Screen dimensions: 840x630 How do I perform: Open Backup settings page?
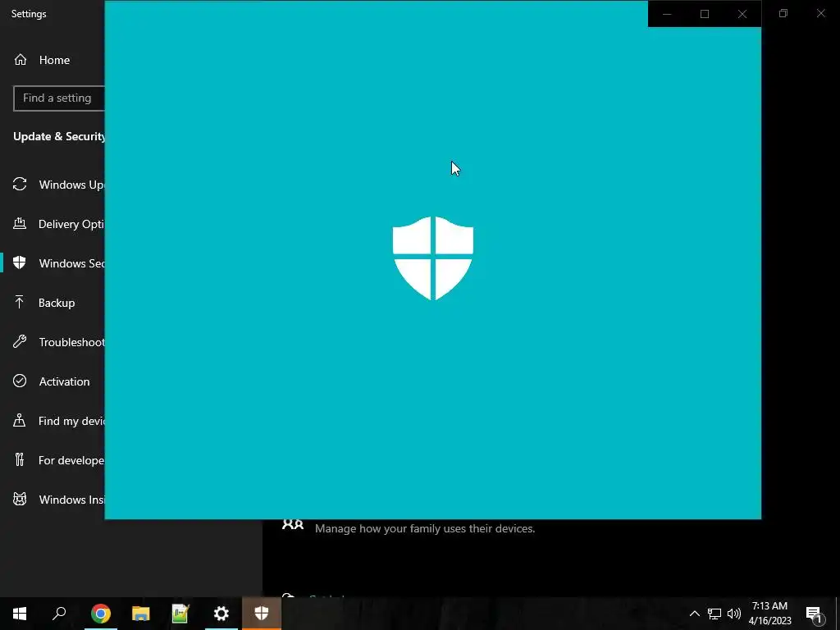point(52,303)
